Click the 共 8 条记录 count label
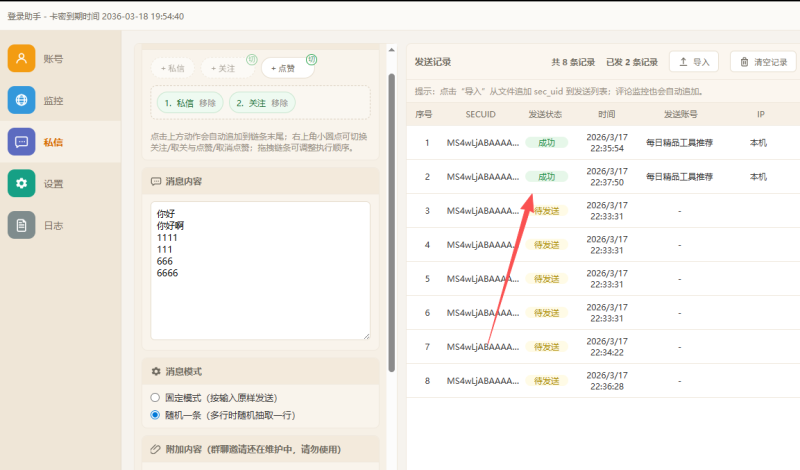The height and width of the screenshot is (470, 800). (x=573, y=62)
